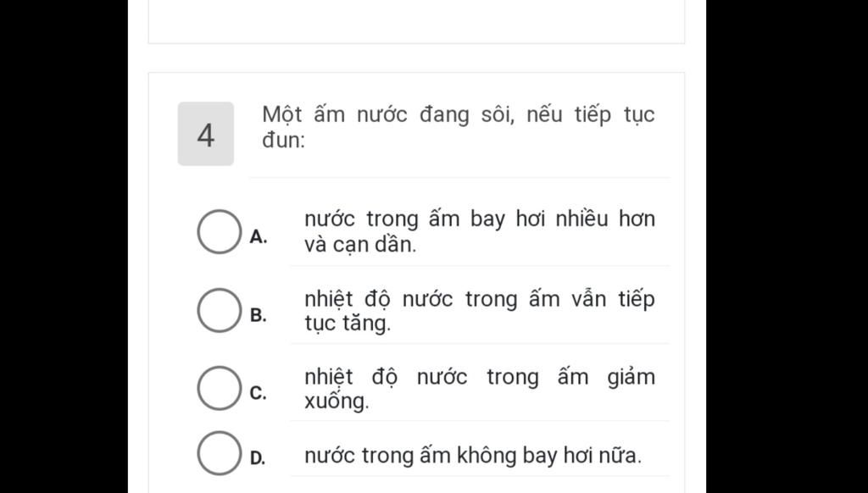Select the radio button for answer A
The image size is (868, 493).
tap(220, 232)
